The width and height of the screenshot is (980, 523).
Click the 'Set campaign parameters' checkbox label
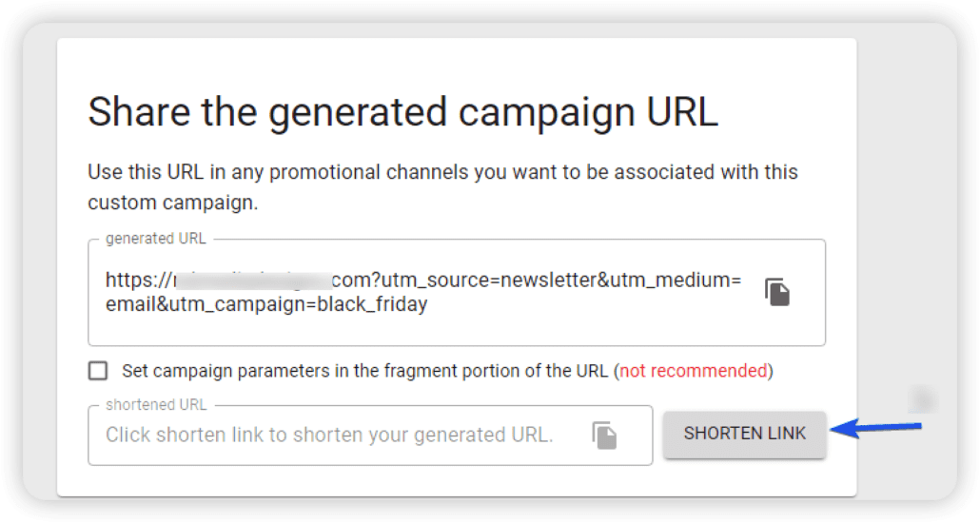pyautogui.click(x=447, y=371)
